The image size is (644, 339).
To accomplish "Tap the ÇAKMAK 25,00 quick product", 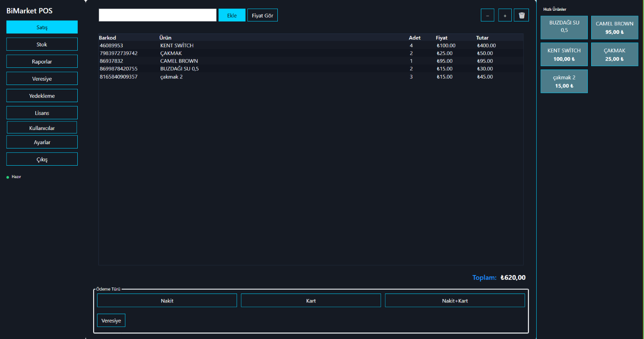I will pyautogui.click(x=614, y=54).
